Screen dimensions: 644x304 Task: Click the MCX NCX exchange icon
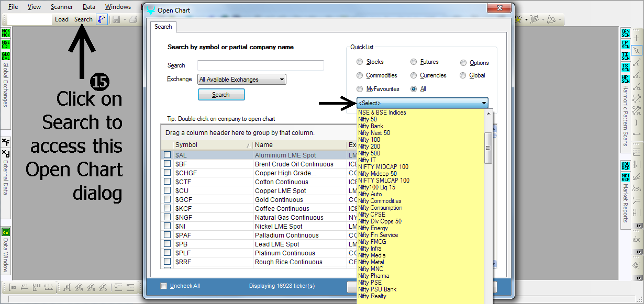[6, 33]
